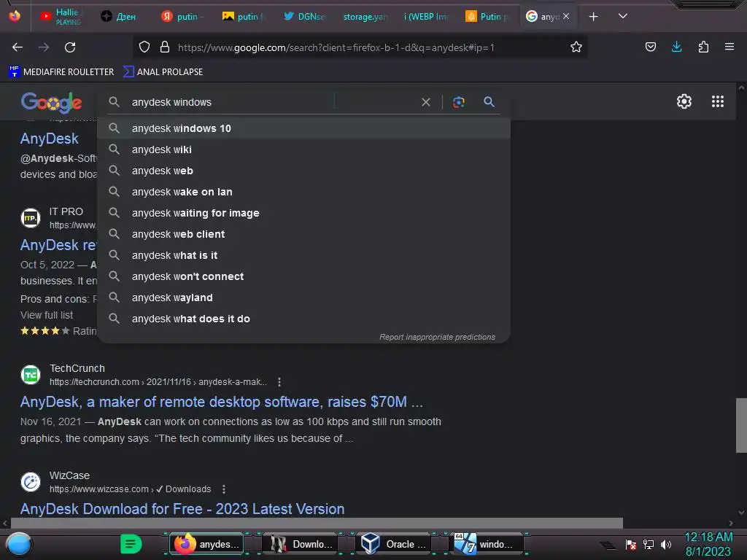Open a new tab with plus button
747x560 pixels.
tap(593, 17)
